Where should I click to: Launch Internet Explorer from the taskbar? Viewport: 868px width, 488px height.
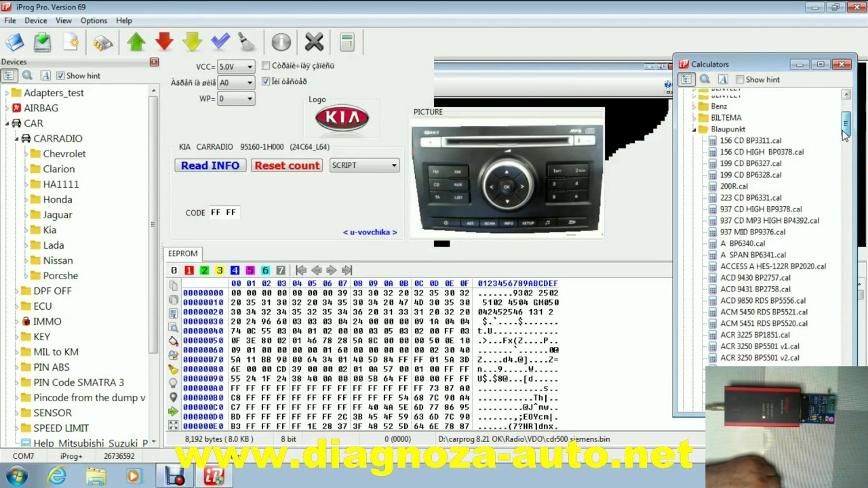(x=57, y=476)
